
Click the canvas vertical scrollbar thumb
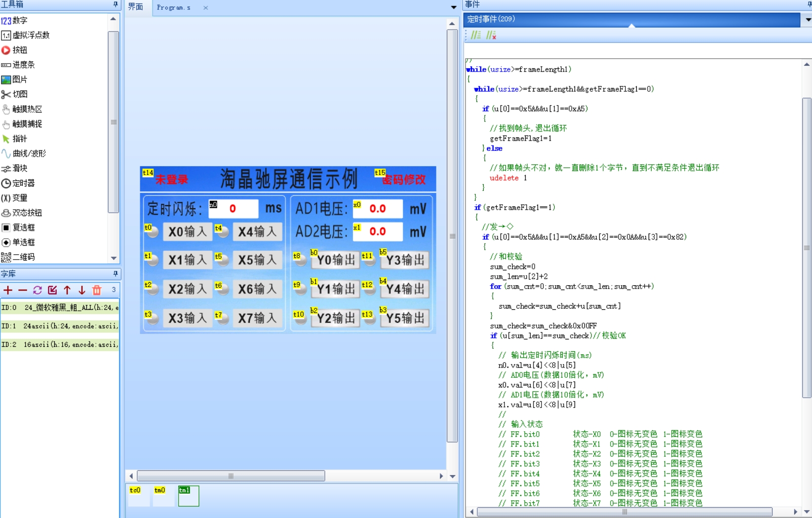(x=452, y=236)
